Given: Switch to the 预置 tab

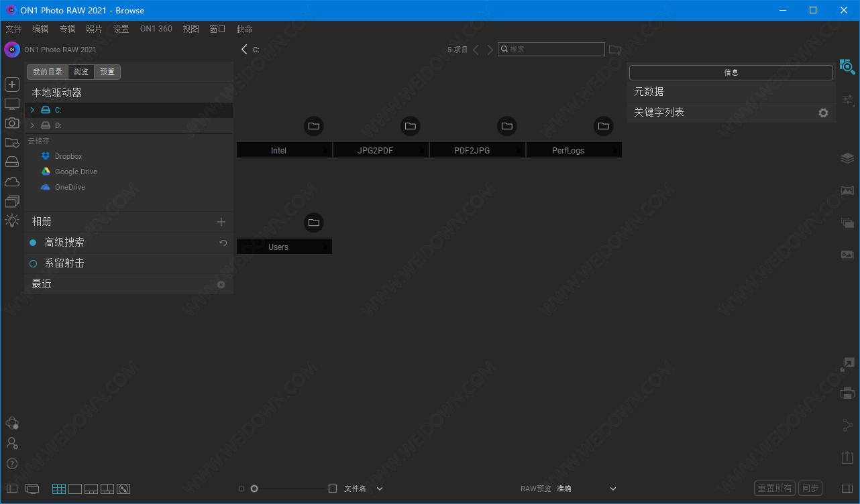Looking at the screenshot, I should coord(107,72).
